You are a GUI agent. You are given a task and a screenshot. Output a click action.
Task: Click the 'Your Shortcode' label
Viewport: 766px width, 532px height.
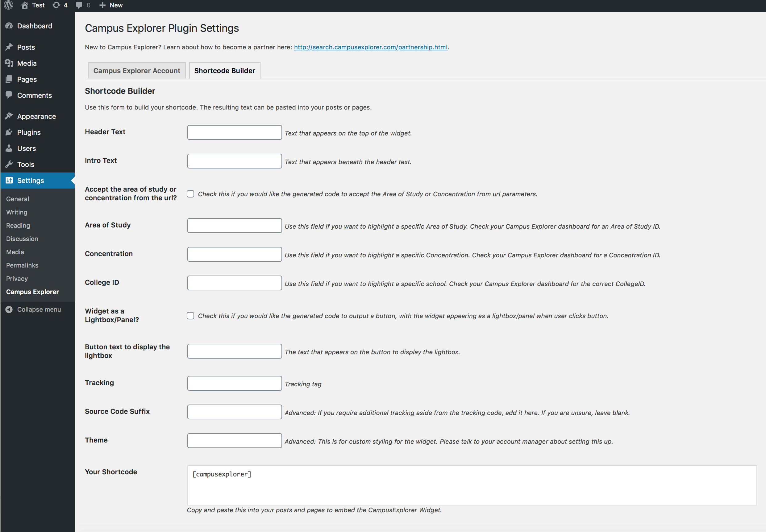pos(111,472)
